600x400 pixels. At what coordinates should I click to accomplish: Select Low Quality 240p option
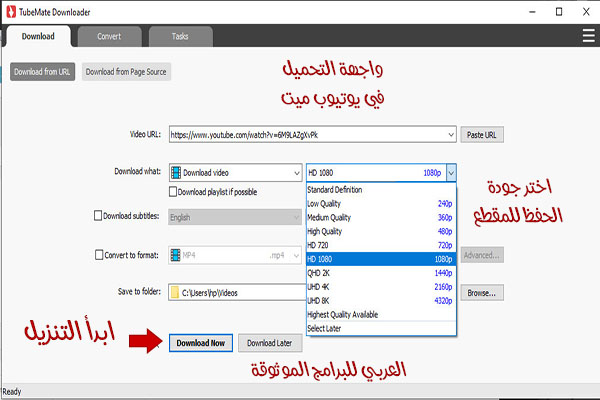click(381, 204)
